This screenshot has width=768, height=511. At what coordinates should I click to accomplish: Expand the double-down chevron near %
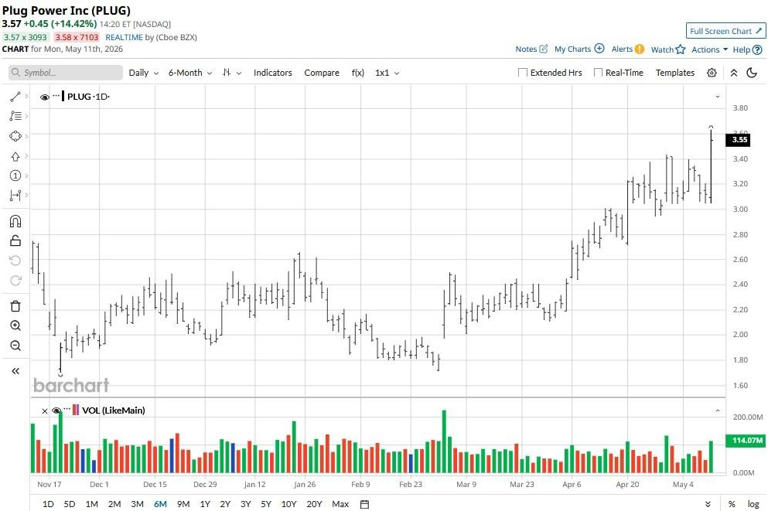click(708, 504)
